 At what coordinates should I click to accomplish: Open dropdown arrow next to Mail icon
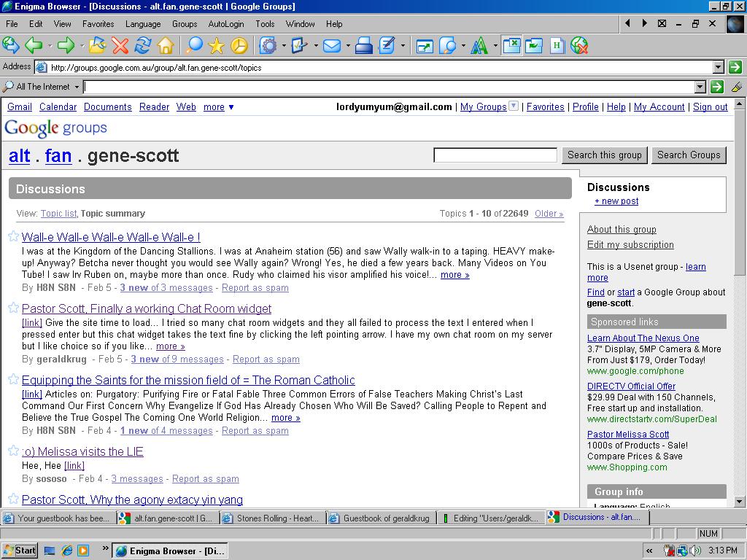[x=348, y=46]
